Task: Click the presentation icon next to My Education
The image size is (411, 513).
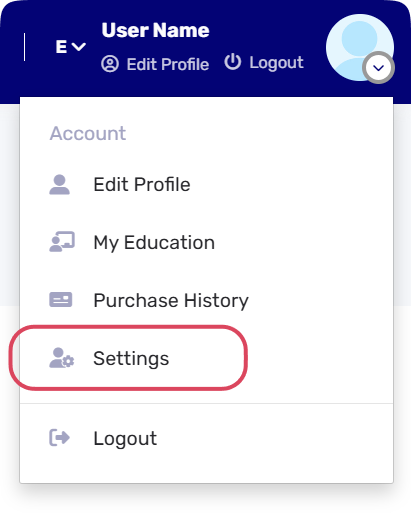Action: (x=62, y=242)
